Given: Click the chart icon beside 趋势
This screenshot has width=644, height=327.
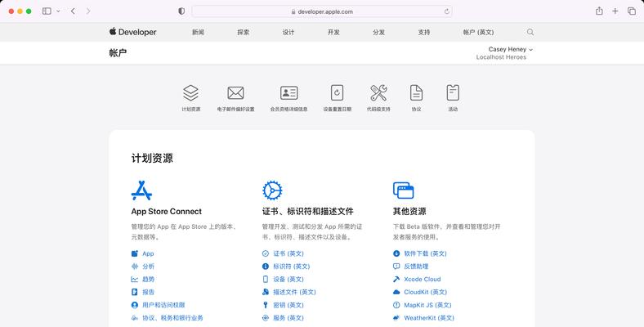Looking at the screenshot, I should click(134, 279).
